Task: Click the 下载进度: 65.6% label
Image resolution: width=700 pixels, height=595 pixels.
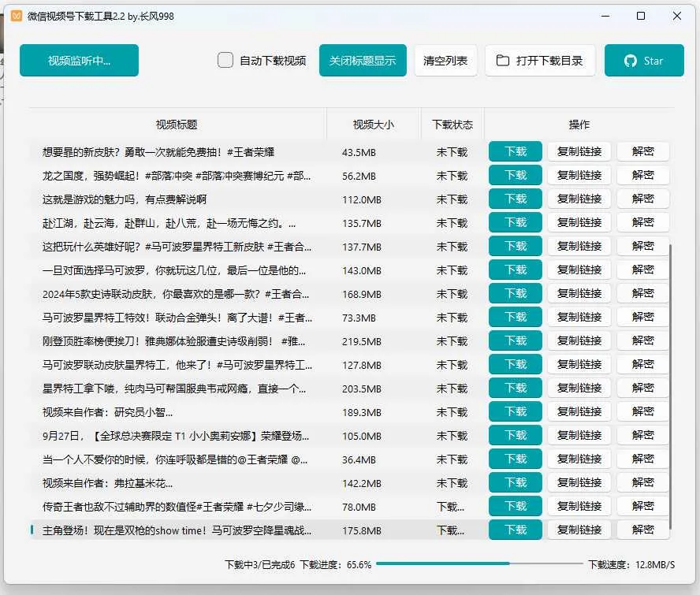Action: (335, 564)
